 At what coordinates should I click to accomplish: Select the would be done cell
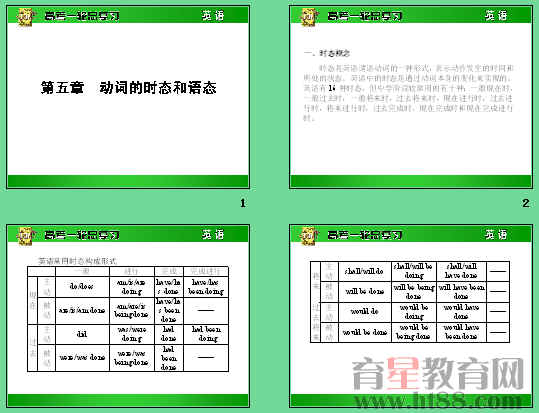point(365,332)
